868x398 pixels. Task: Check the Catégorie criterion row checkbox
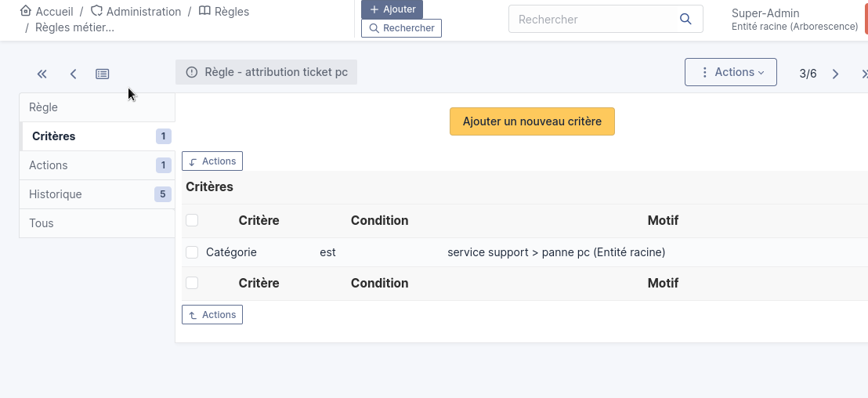192,252
